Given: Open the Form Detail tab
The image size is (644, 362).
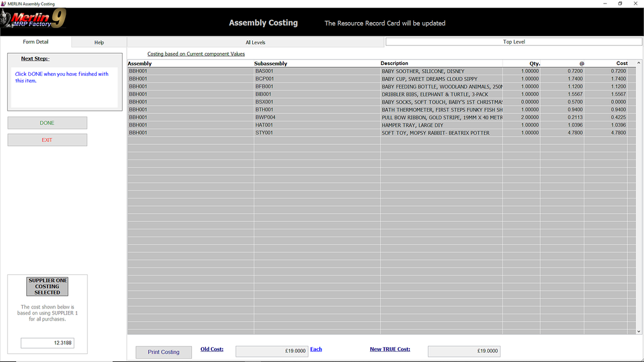Looking at the screenshot, I should pos(36,42).
